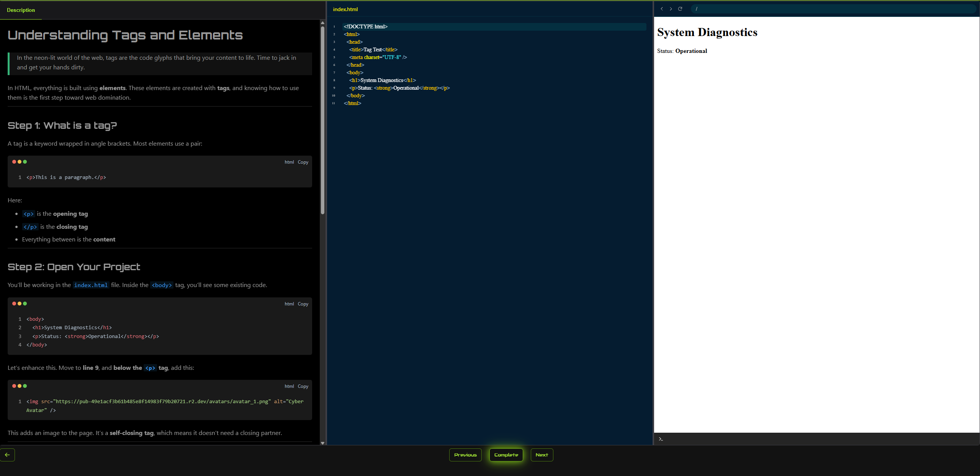Image resolution: width=980 pixels, height=476 pixels.
Task: Switch to the Description tab
Action: [21, 10]
